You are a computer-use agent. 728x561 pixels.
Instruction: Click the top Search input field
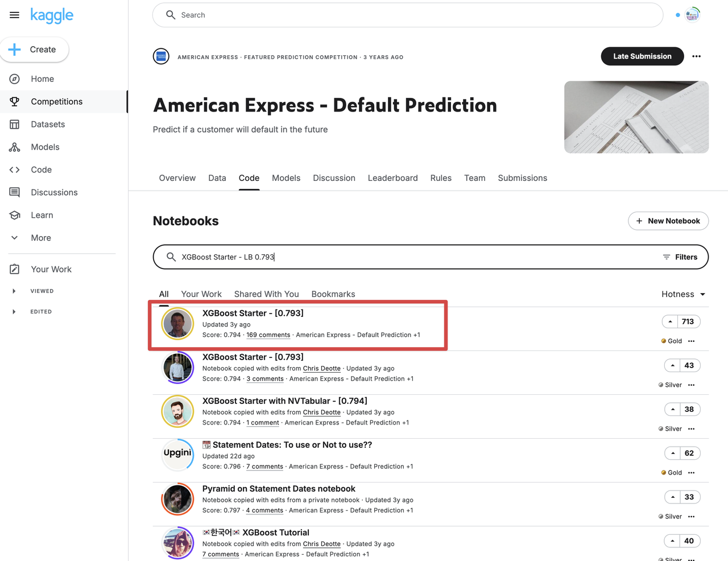click(408, 15)
